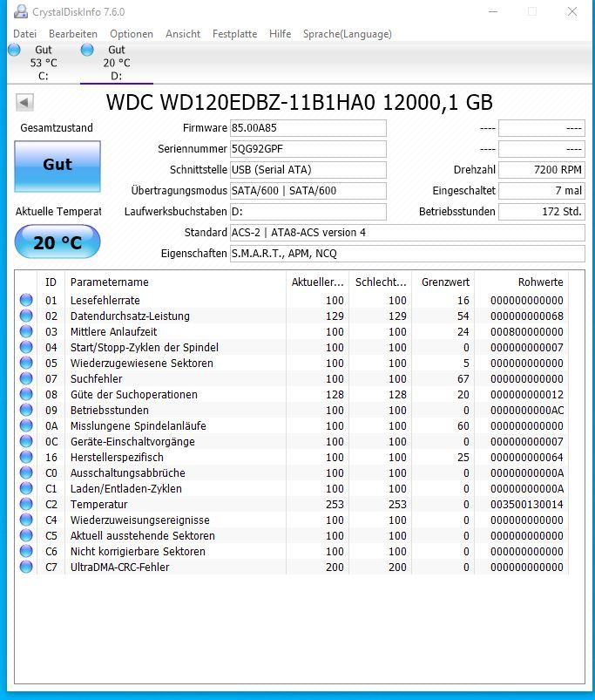
Task: Click the CrystalDiskInfo title bar app icon
Action: (21, 11)
